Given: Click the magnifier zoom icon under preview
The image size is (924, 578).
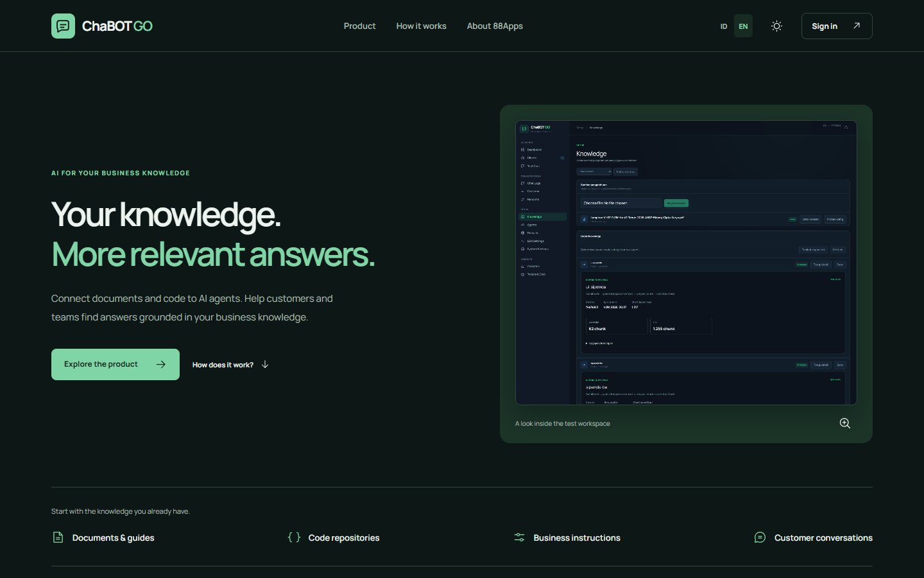Looking at the screenshot, I should [x=845, y=423].
